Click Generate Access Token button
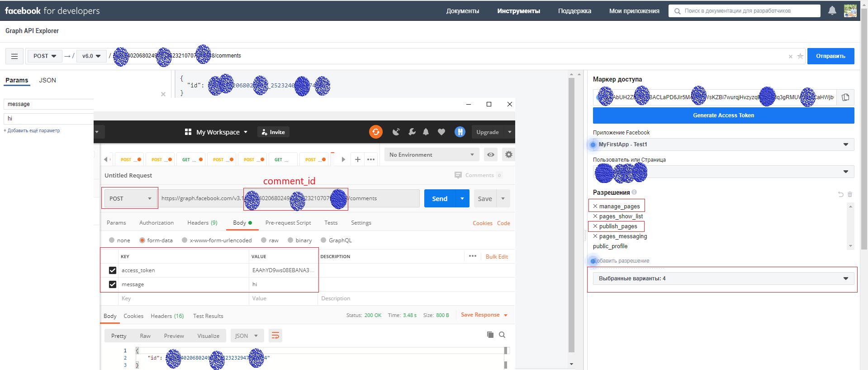Screen dimensions: 868x370 pos(724,115)
